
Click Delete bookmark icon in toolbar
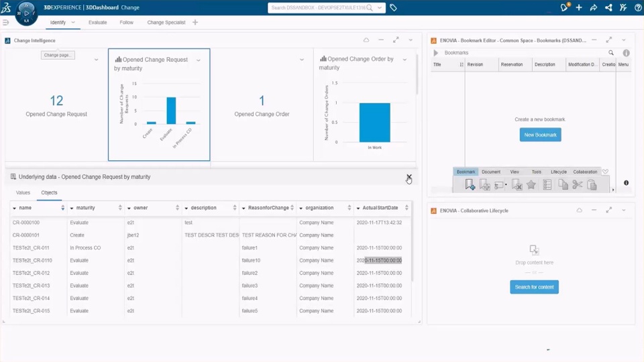(x=517, y=185)
